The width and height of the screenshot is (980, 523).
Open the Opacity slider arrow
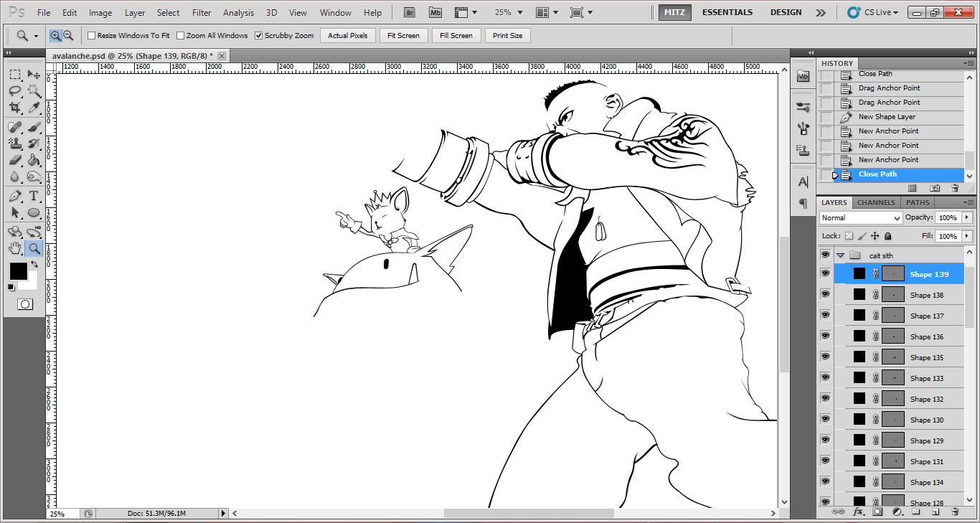pyautogui.click(x=967, y=217)
